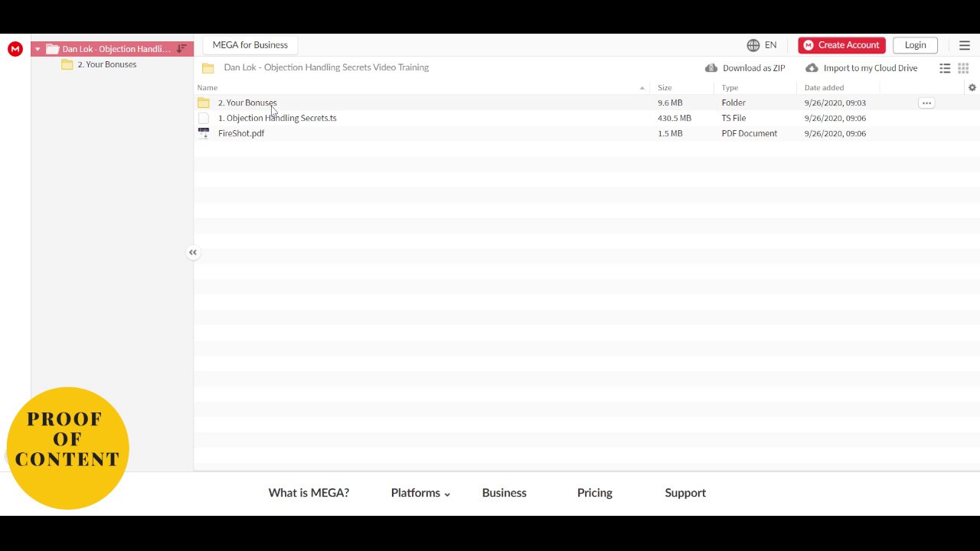Select '1. Objection Handling Secrets.ts' file

(277, 118)
